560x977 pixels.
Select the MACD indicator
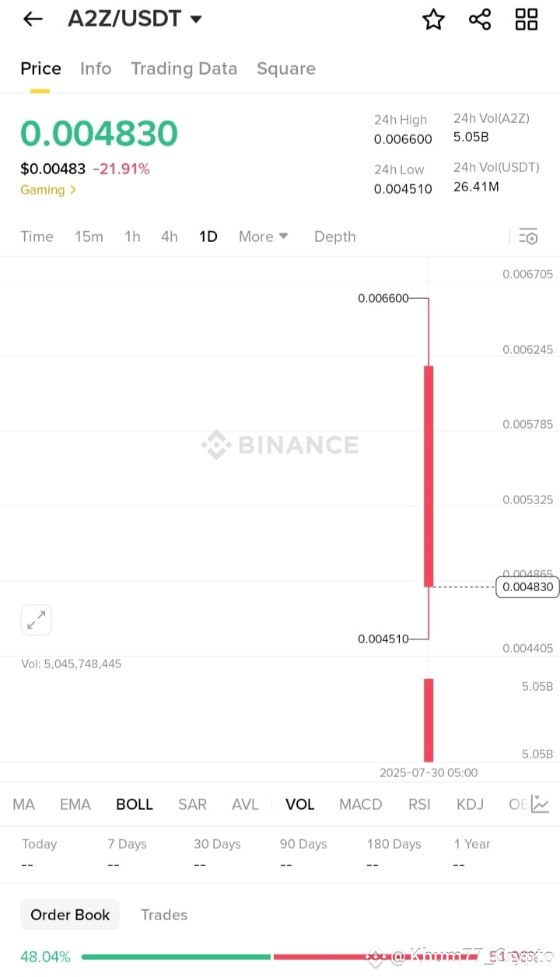pos(360,804)
